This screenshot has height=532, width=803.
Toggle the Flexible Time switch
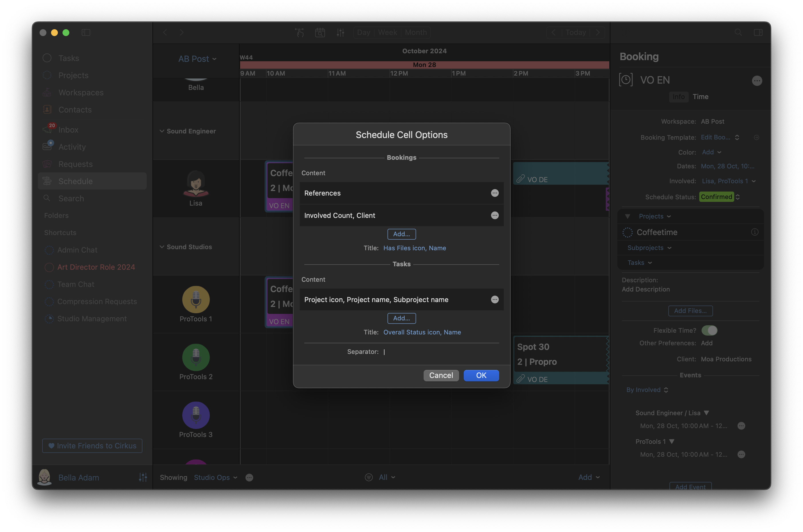pyautogui.click(x=709, y=330)
